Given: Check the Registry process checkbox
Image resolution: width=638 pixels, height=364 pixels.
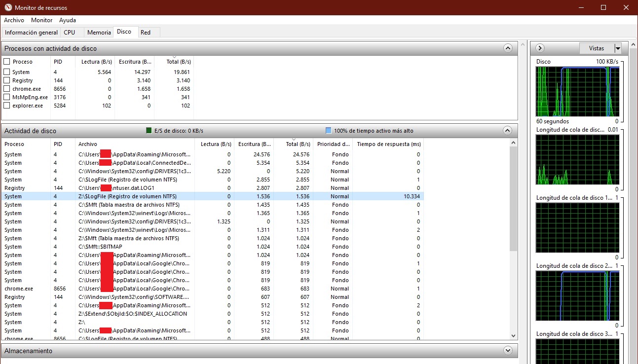Looking at the screenshot, I should click(x=7, y=80).
